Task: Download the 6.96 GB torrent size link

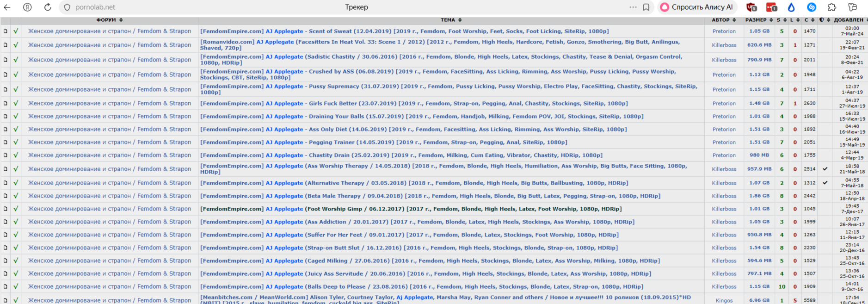Action: 759,300
